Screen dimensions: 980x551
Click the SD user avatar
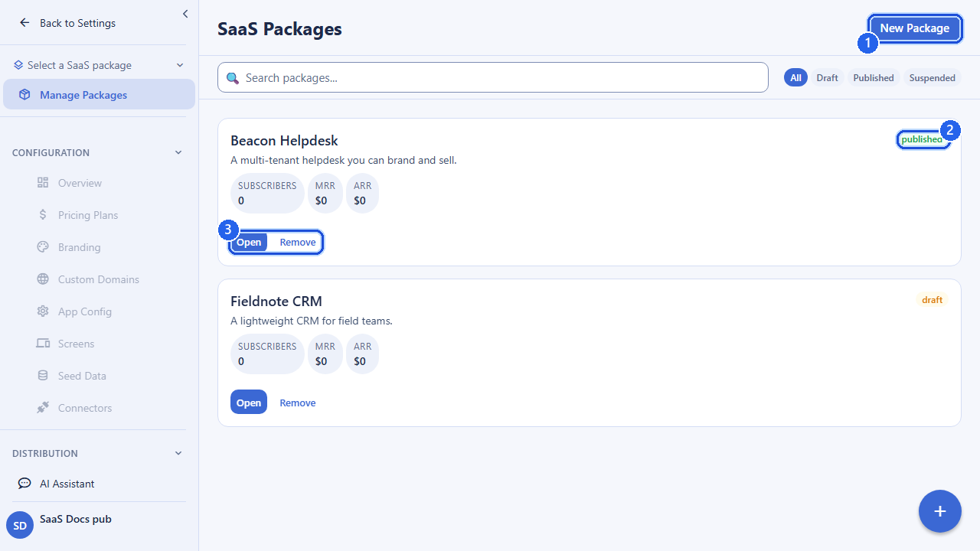coord(20,526)
